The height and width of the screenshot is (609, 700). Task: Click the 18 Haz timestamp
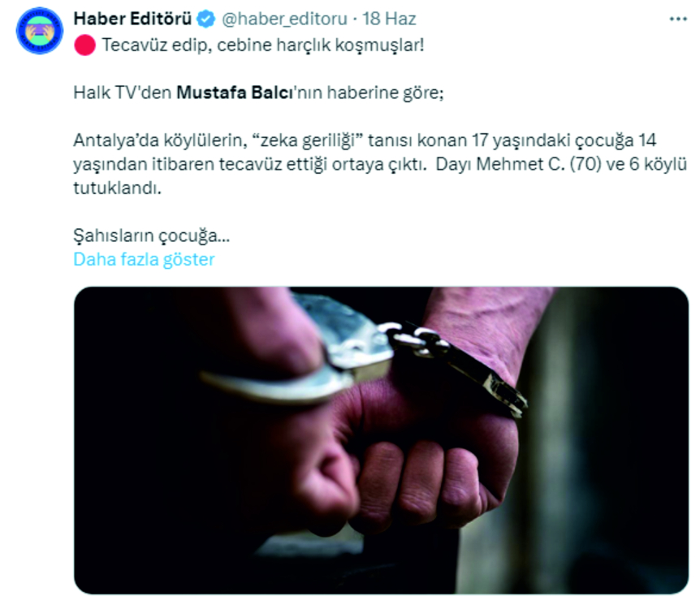point(389,19)
